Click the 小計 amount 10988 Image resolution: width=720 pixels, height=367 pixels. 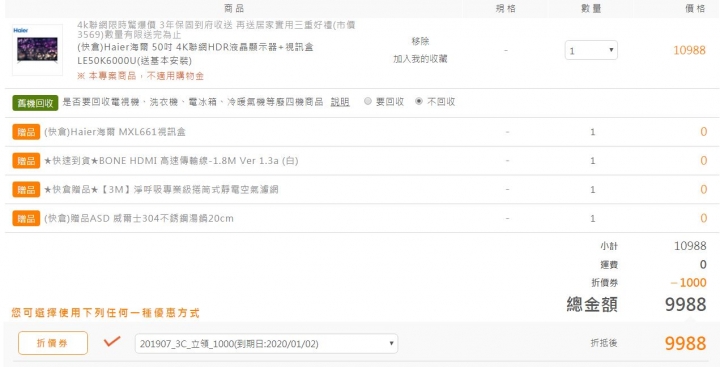[x=690, y=246]
